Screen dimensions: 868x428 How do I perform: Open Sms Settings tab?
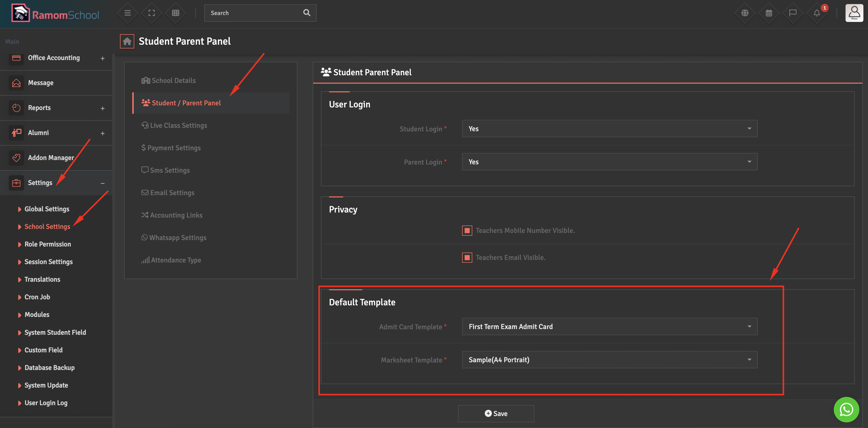coord(211,170)
